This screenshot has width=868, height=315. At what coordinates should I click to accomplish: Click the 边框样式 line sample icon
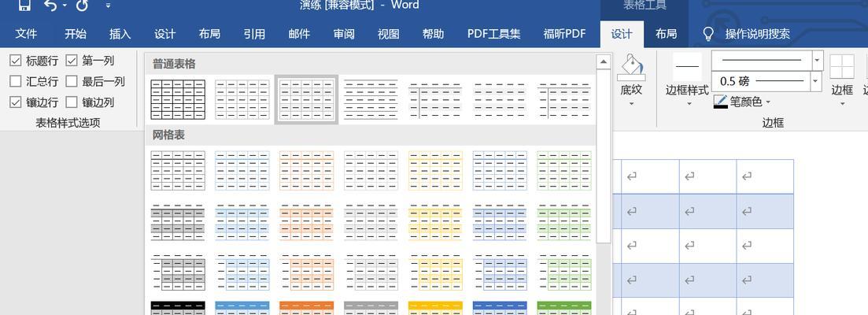687,66
